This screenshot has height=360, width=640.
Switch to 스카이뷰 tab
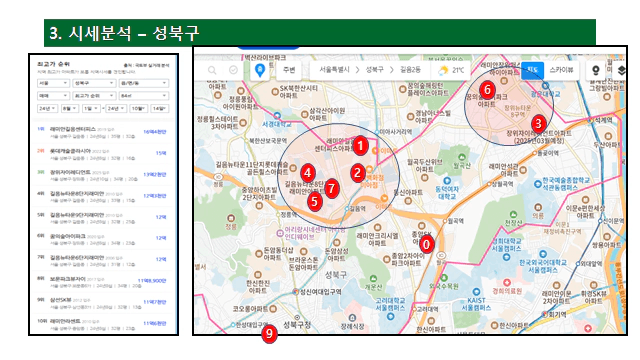(561, 70)
